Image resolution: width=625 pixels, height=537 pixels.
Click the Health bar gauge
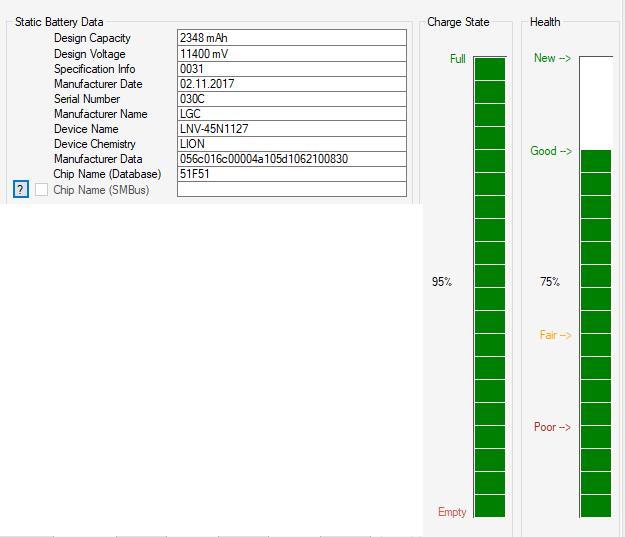tap(596, 287)
